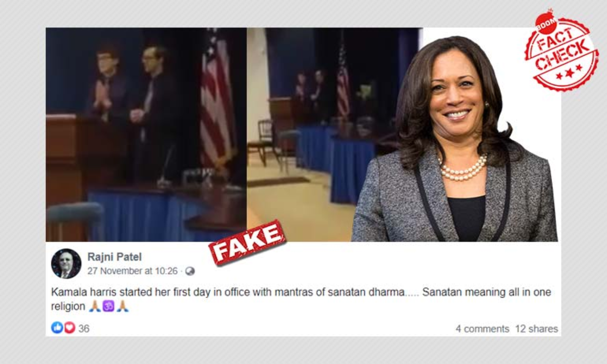Click the last folded-hands emoji
Screen dimensions: 607x364
coord(123,306)
